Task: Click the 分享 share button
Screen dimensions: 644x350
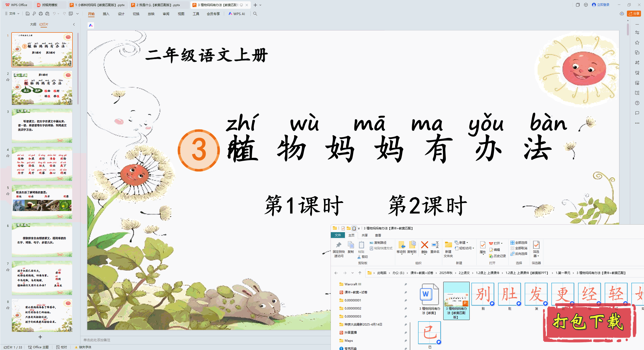Action: [x=634, y=14]
